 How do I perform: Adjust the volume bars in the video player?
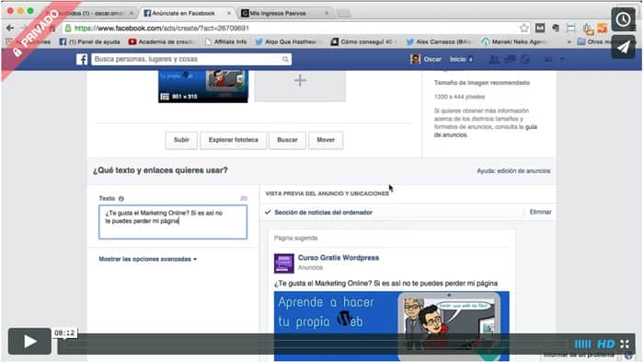pos(582,344)
